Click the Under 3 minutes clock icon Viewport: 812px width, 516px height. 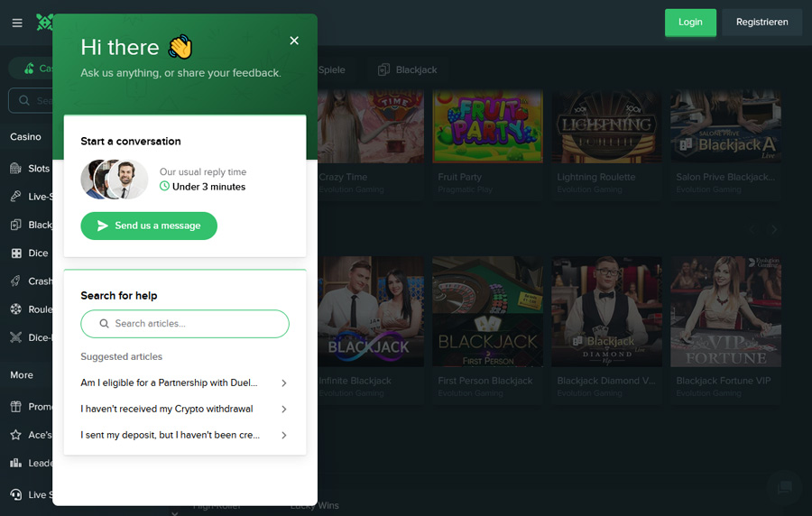coord(164,187)
